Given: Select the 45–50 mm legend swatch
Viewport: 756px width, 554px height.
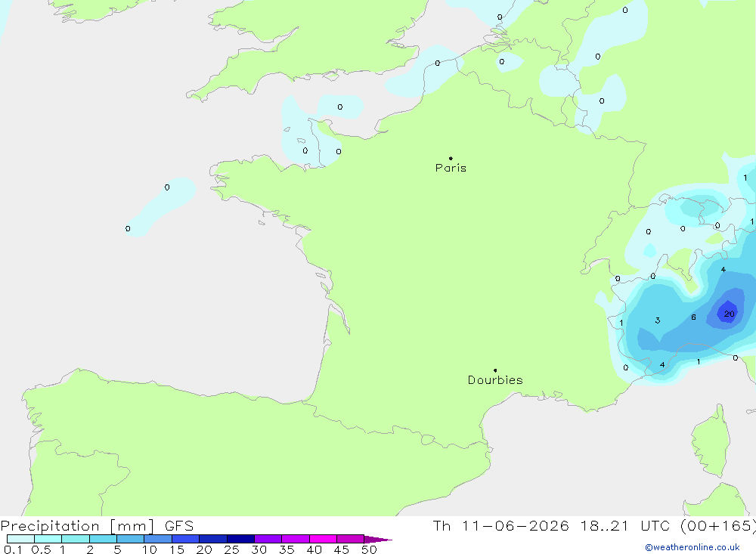Looking at the screenshot, I should pyautogui.click(x=350, y=539).
